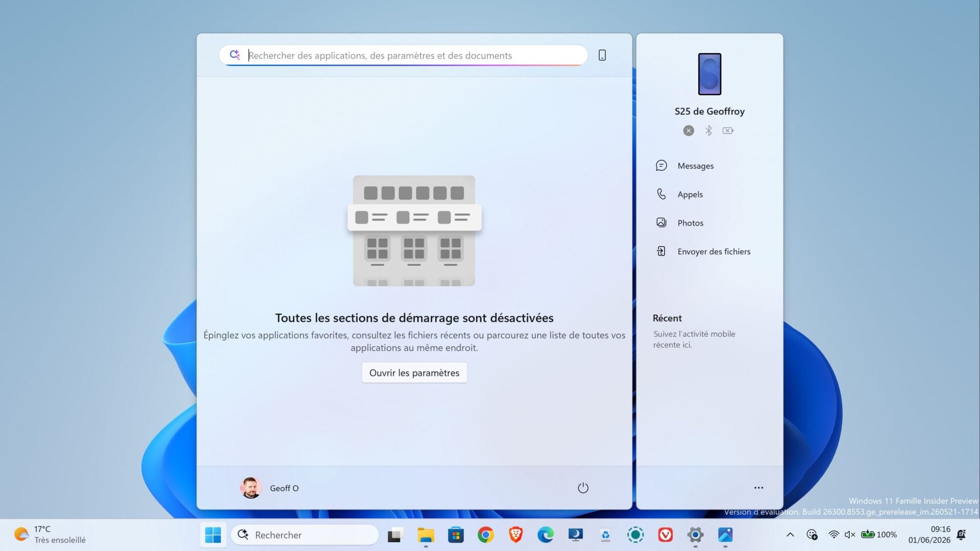Launch Brave browser from the taskbar
980x551 pixels.
[516, 535]
